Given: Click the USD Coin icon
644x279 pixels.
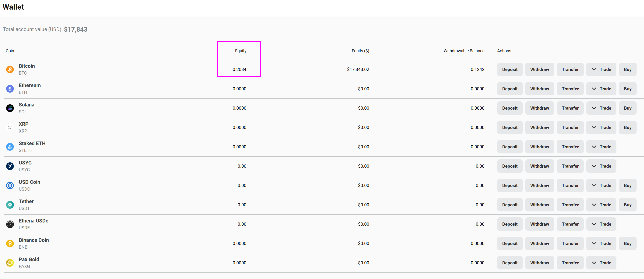Looking at the screenshot, I should tap(10, 185).
